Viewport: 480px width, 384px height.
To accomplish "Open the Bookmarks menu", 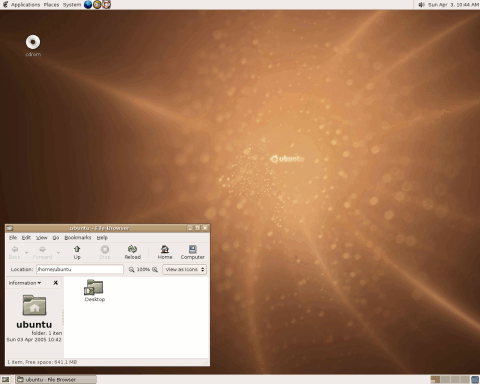I will pos(78,237).
